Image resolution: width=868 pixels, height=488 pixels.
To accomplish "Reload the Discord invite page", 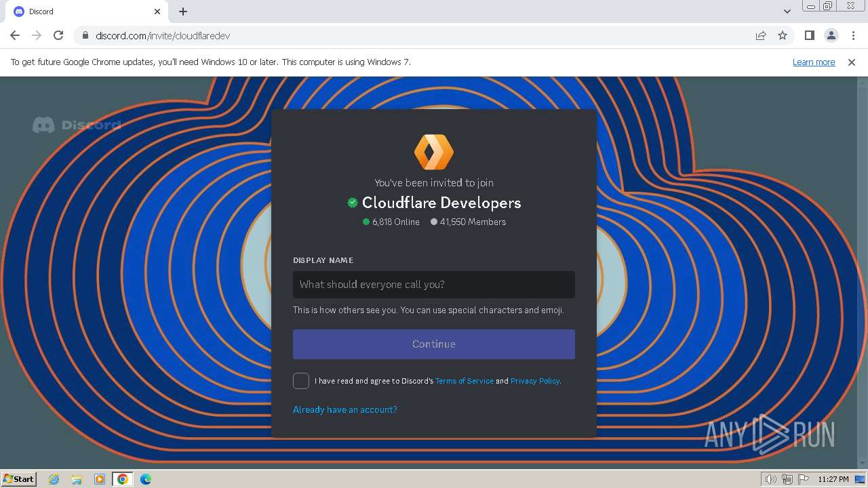I will 58,35.
